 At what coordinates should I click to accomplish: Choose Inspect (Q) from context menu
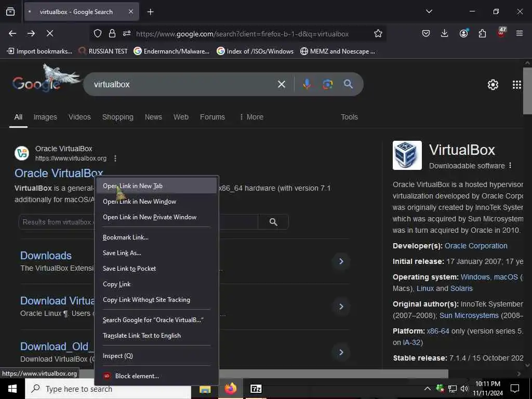pos(156,356)
